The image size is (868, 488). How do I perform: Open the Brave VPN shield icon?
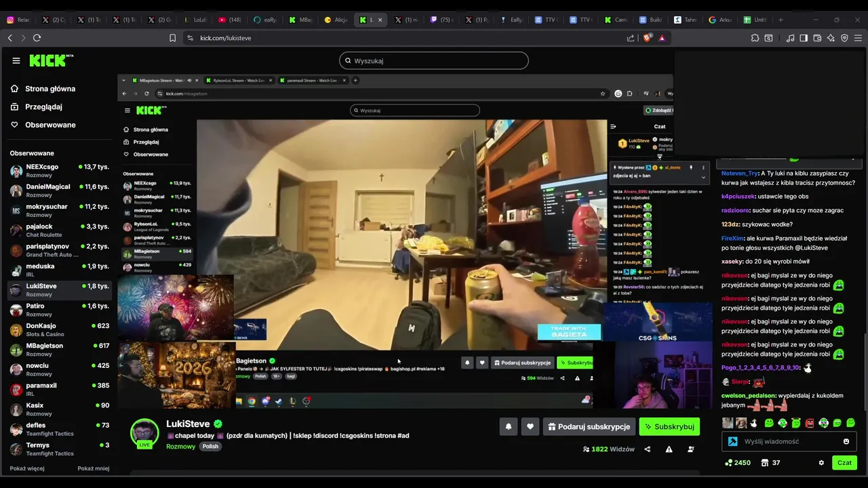(x=844, y=38)
